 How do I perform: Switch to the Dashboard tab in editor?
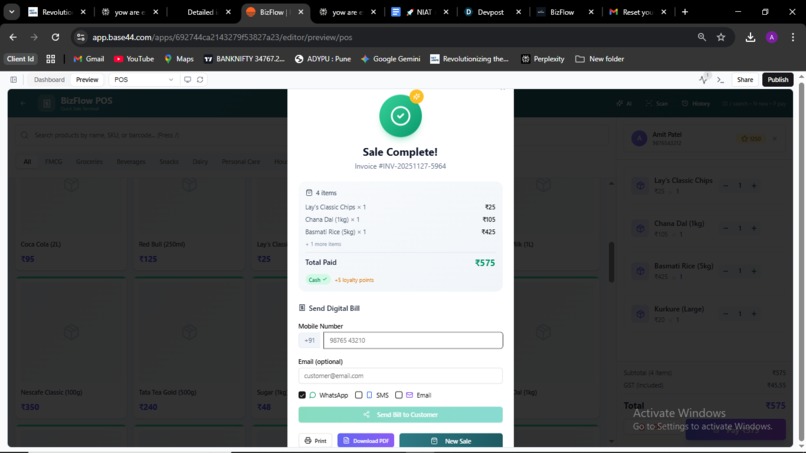point(49,80)
